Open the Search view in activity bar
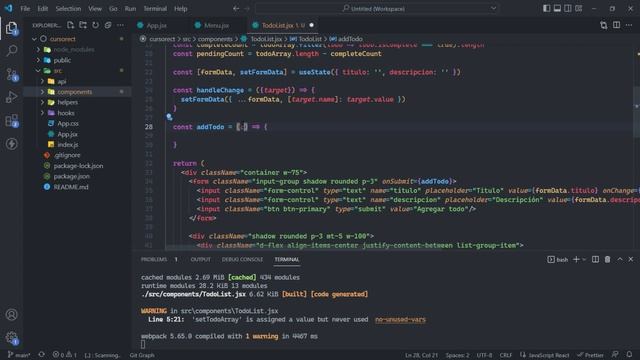Viewport: 640px width, 360px height. point(11,51)
